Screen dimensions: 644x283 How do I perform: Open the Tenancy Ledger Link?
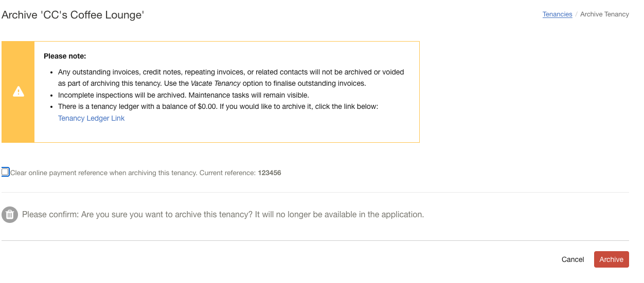pos(91,118)
